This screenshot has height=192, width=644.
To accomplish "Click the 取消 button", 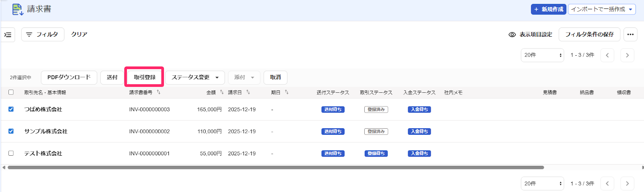I will (x=275, y=77).
